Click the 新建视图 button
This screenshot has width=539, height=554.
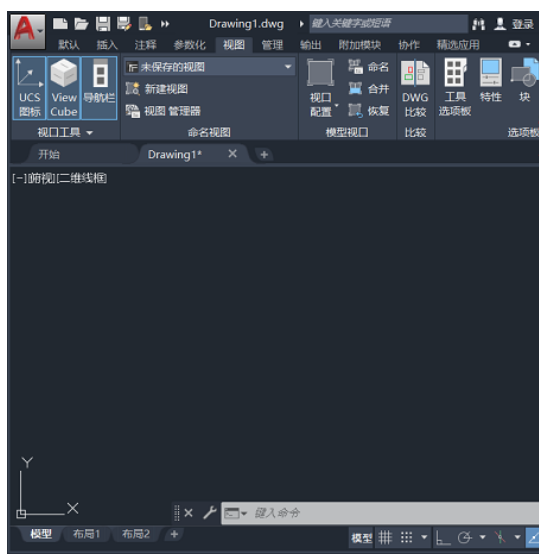click(157, 89)
